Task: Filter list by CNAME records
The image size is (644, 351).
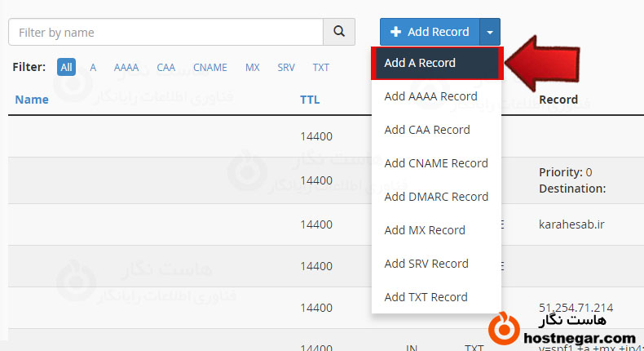Action: click(x=210, y=67)
